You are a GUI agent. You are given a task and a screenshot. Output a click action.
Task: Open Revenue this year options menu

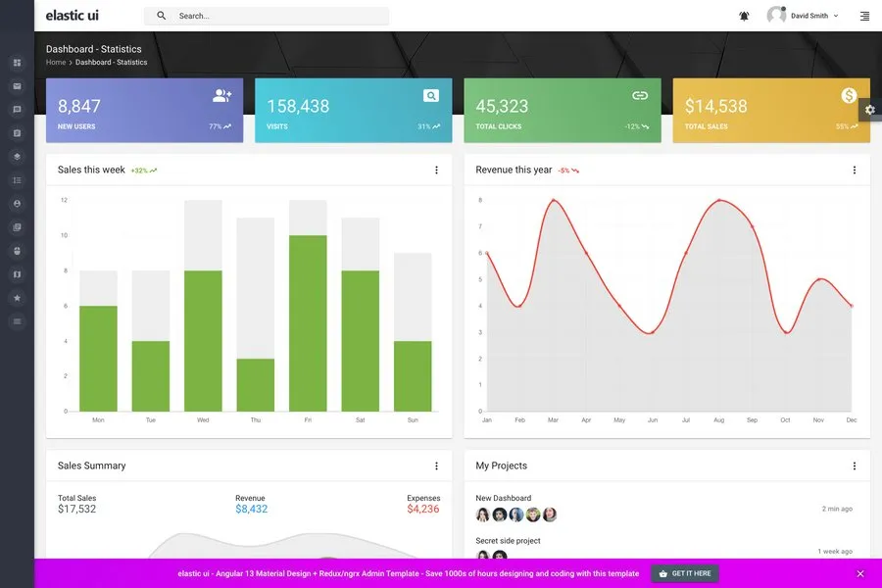pos(854,171)
